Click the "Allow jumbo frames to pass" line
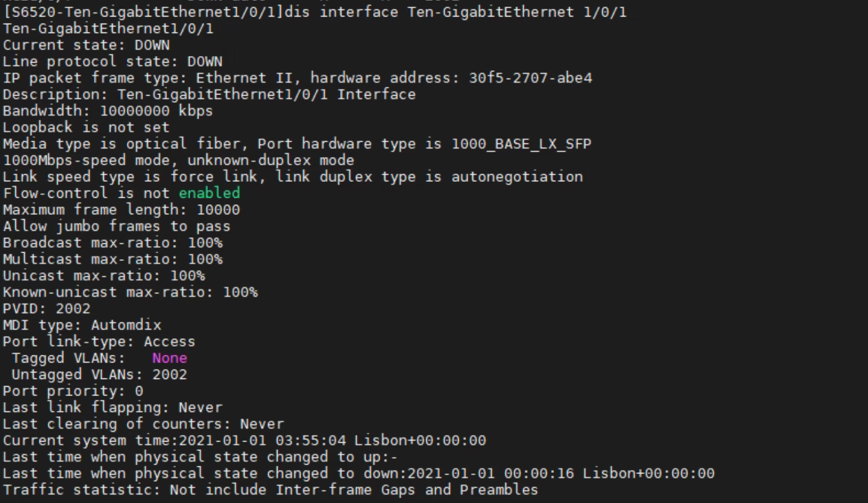This screenshot has height=503, width=868. pos(116,226)
